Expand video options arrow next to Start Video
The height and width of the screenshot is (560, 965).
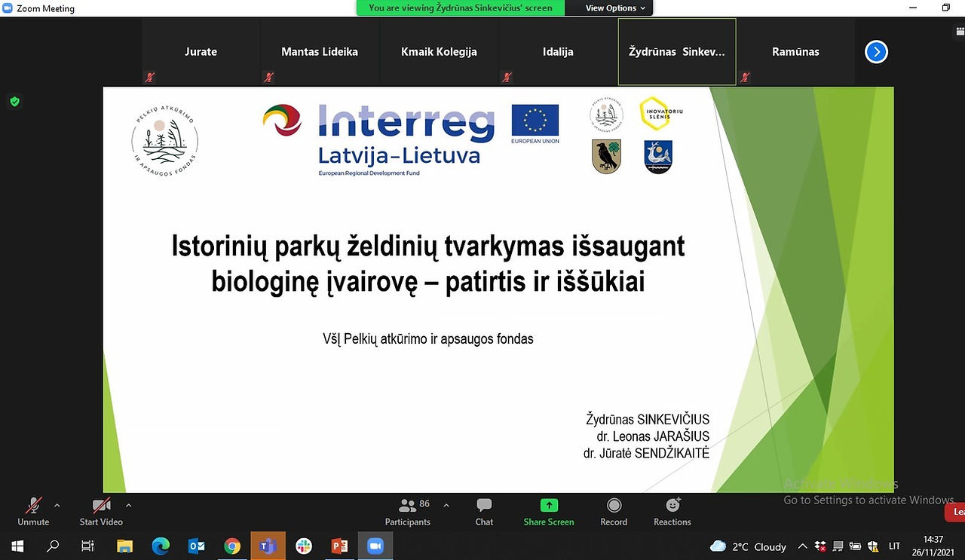coord(128,505)
